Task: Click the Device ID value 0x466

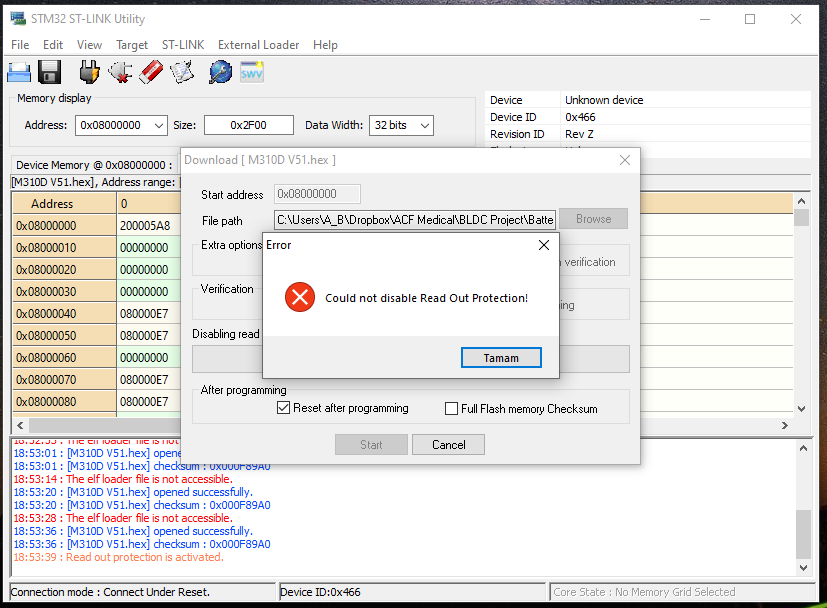Action: click(x=580, y=117)
